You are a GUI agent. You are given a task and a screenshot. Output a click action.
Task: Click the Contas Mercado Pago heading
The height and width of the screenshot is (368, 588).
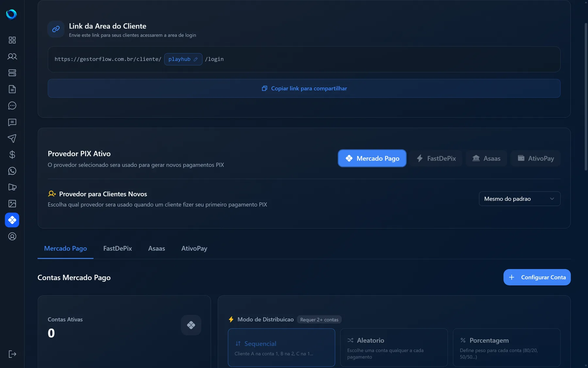click(x=74, y=278)
